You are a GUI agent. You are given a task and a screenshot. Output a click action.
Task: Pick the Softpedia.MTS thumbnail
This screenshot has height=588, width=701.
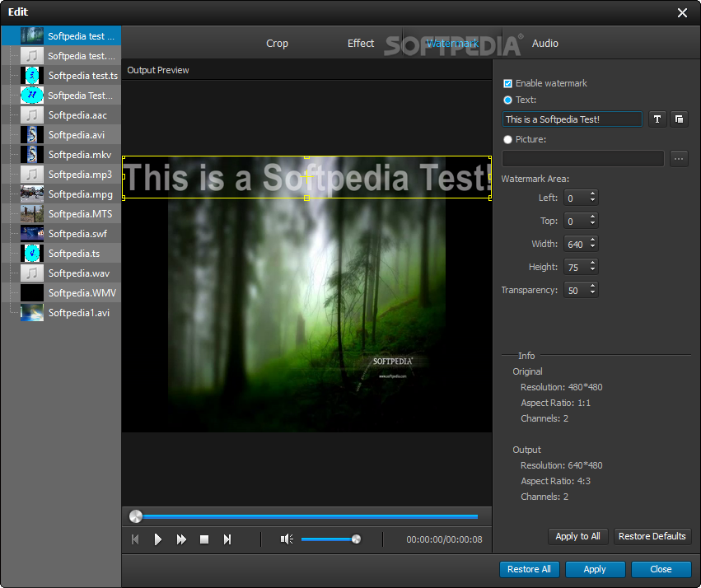[x=32, y=213]
